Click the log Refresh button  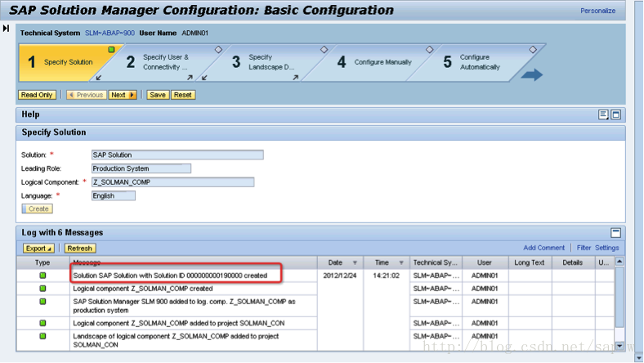[79, 249]
